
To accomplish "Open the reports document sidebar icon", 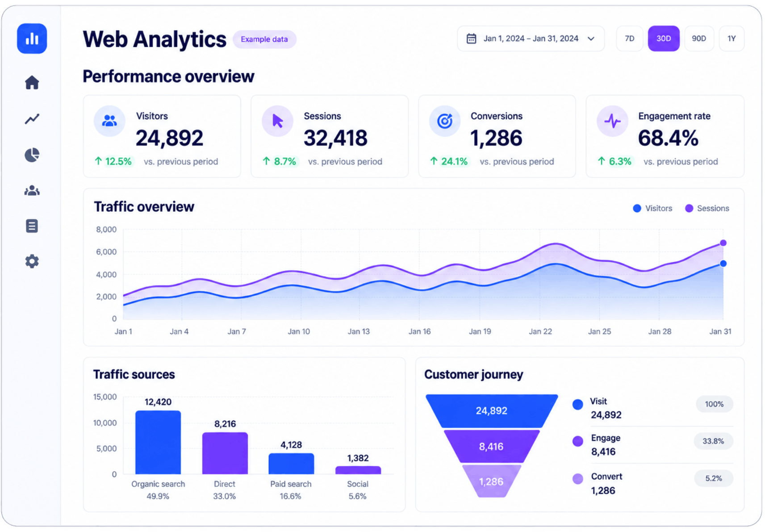I will pos(32,226).
